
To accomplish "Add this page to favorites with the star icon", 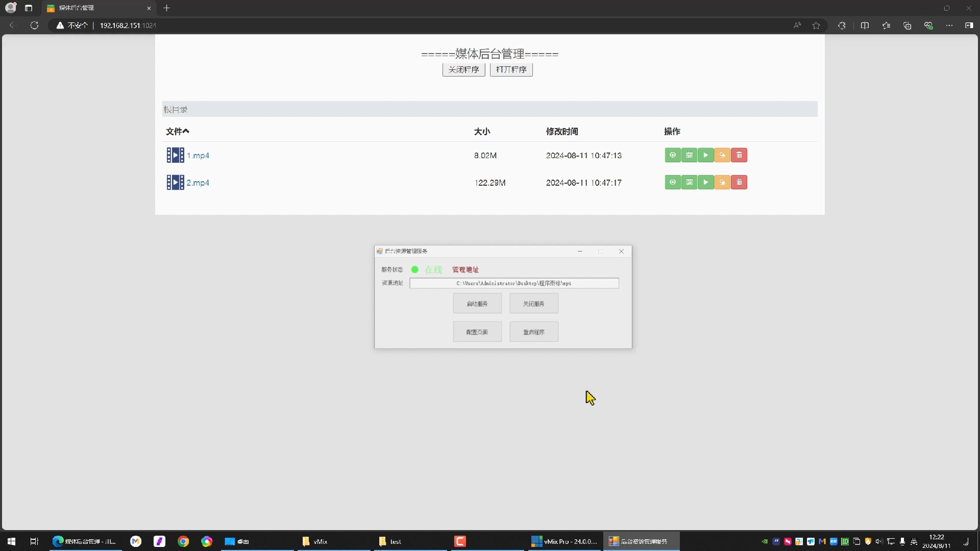I will coord(816,26).
